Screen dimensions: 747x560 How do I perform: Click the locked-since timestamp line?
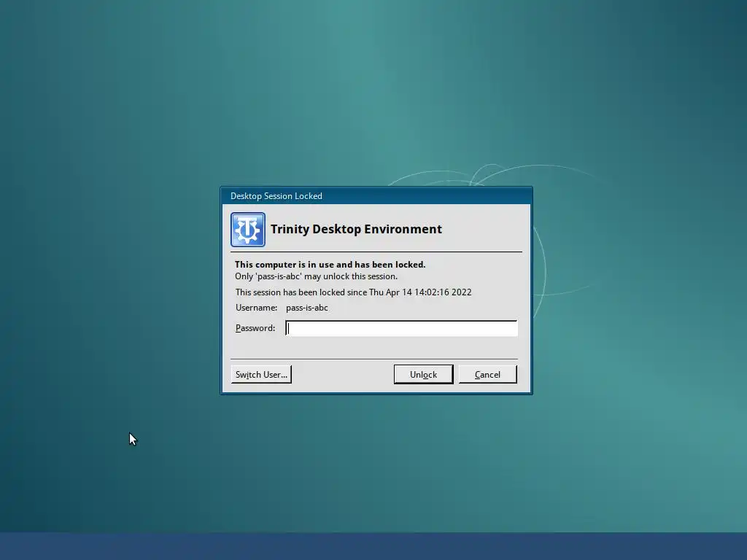[353, 292]
